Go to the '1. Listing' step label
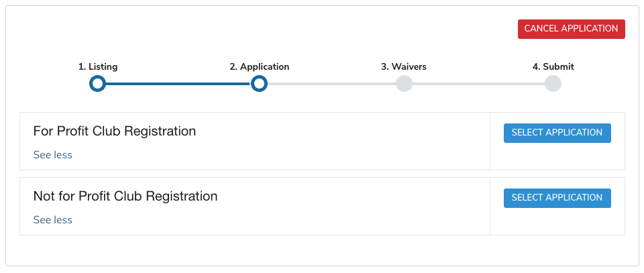Screen dimensions: 644x273 click(98, 67)
